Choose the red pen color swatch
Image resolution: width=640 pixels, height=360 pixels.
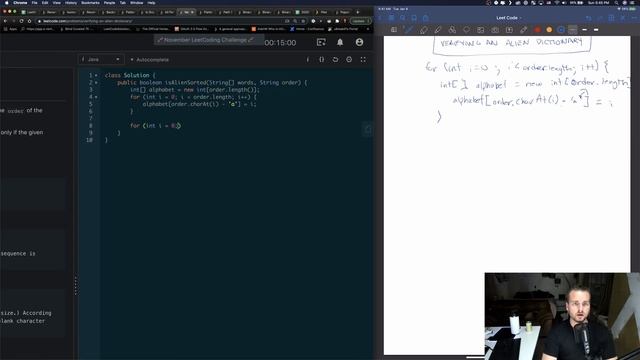pos(538,30)
